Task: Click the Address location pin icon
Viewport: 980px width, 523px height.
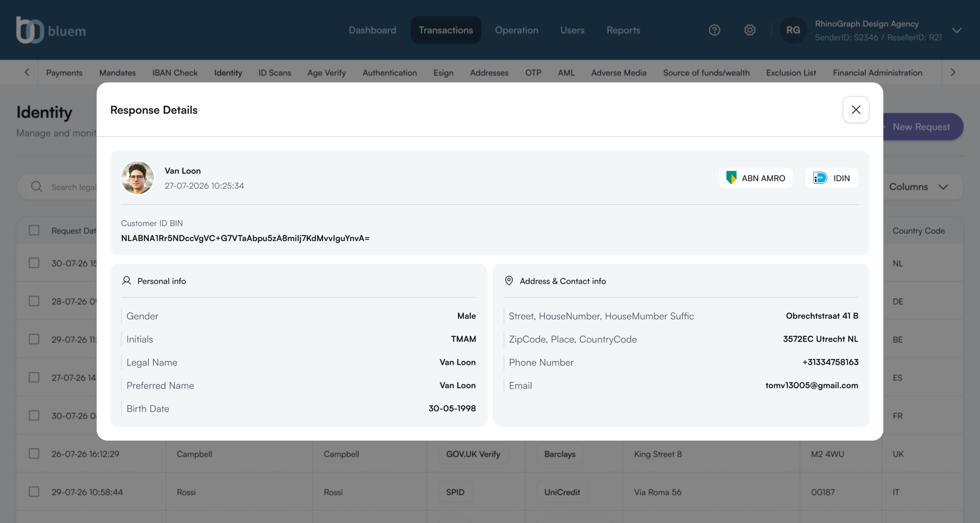Action: point(509,281)
